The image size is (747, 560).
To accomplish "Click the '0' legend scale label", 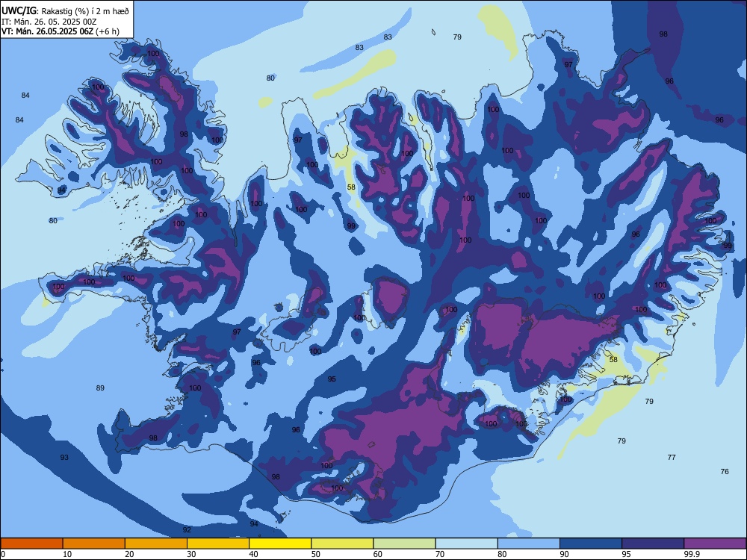I will (x=3, y=554).
